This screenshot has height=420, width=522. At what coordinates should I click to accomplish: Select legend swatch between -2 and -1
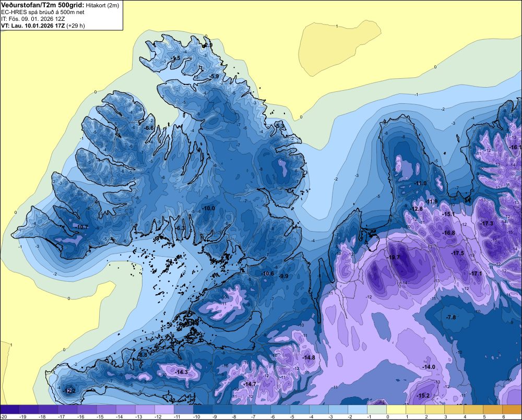click(x=357, y=410)
